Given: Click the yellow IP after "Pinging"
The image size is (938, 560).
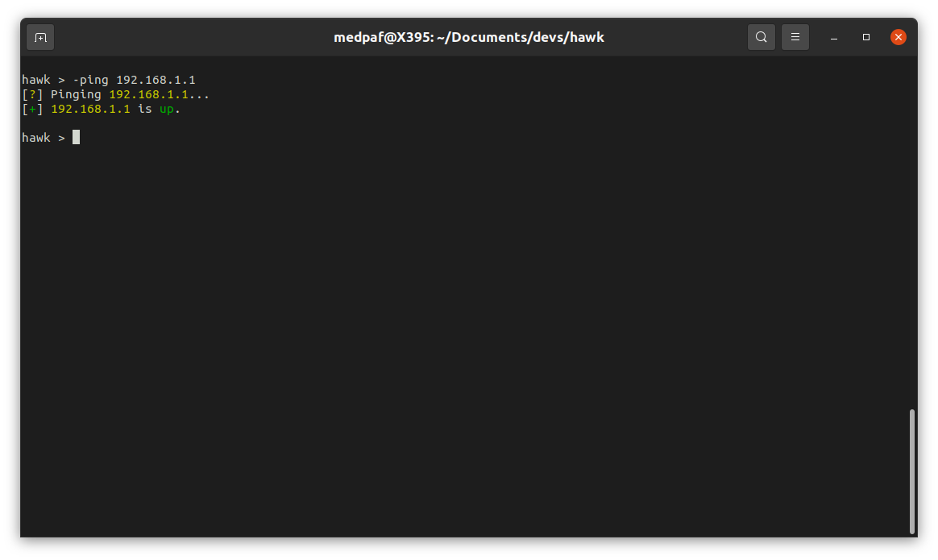Looking at the screenshot, I should 148,94.
